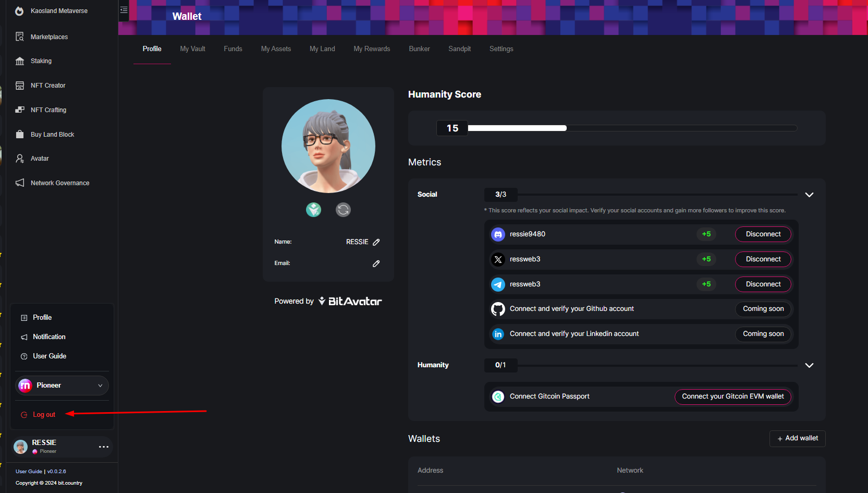Switch to the My Rewards tab

372,49
